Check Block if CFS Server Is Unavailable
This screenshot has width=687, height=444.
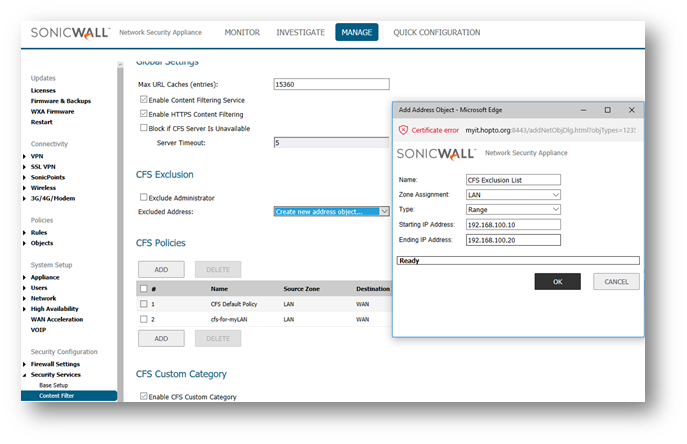pos(144,128)
